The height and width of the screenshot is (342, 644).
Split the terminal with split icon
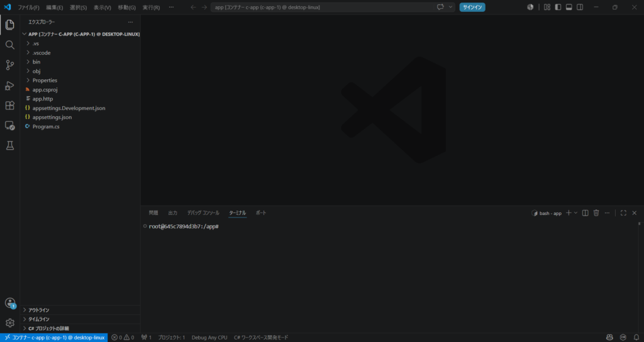(x=586, y=212)
